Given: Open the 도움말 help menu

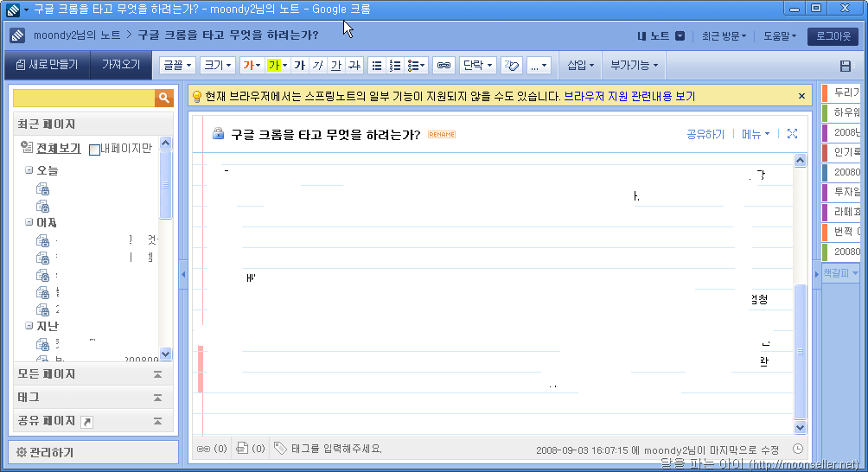Looking at the screenshot, I should (780, 36).
